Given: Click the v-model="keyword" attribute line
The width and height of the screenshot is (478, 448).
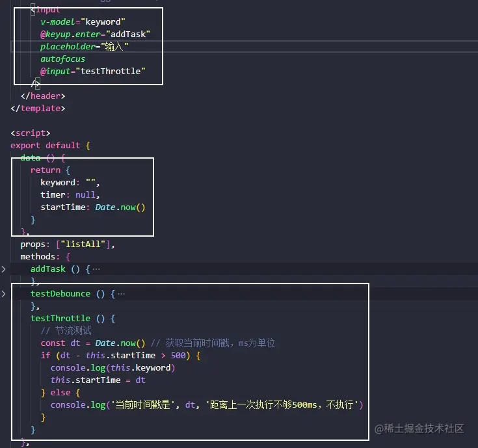Looking at the screenshot, I should coord(83,22).
